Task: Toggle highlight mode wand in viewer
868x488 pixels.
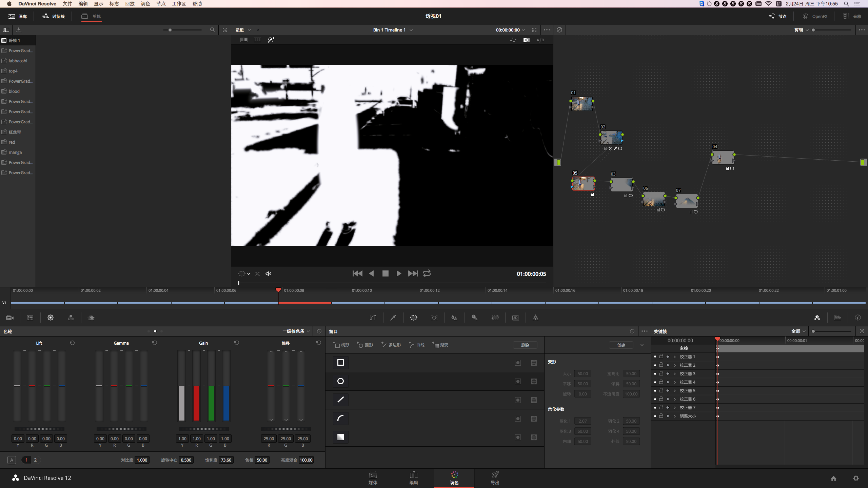Action: [x=271, y=40]
